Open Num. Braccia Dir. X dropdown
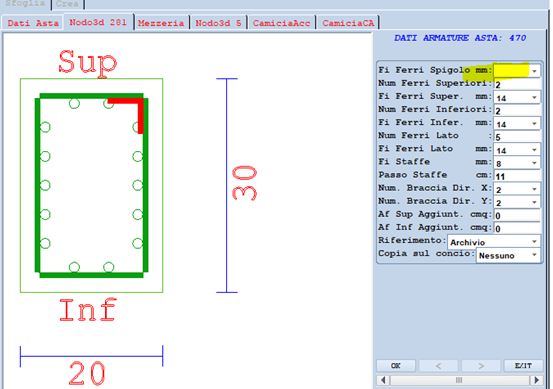Image resolution: width=553 pixels, height=389 pixels. click(534, 189)
